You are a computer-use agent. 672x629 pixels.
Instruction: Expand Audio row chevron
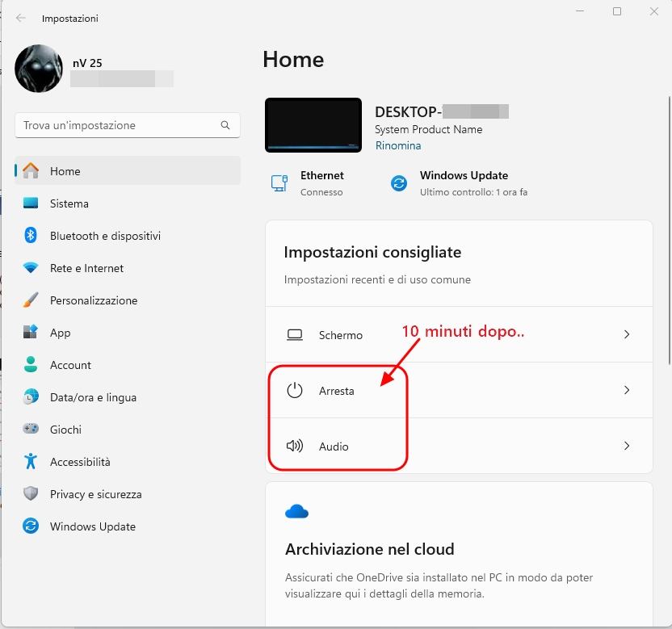pos(627,446)
